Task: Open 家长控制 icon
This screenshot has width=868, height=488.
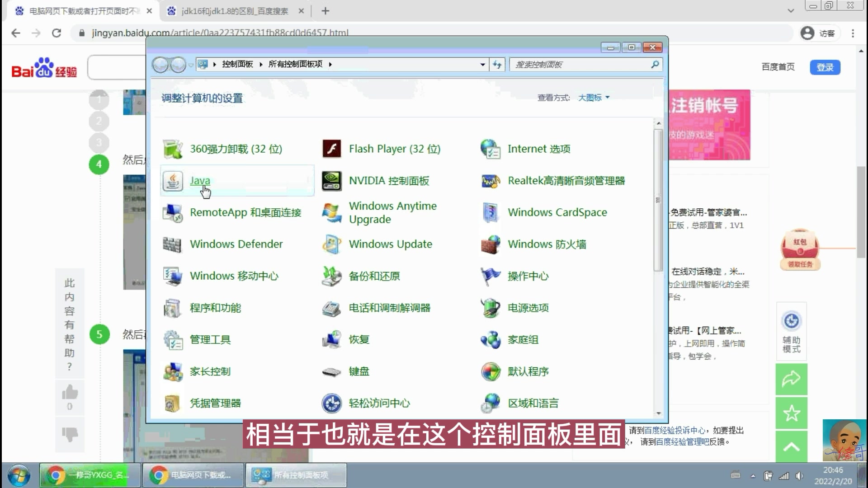Action: click(173, 371)
